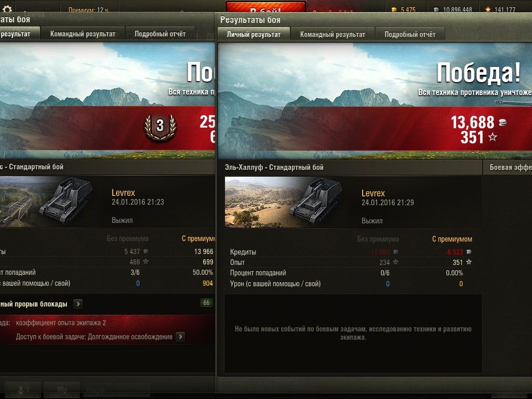Open the chat channels icon
Viewport: 532px width, 399px height.
pyautogui.click(x=62, y=390)
